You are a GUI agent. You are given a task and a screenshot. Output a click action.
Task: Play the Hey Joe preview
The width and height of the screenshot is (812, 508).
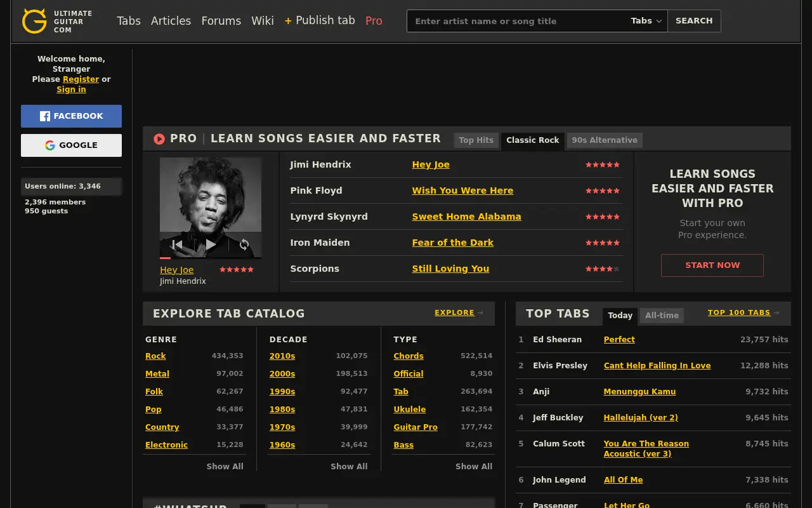(211, 244)
